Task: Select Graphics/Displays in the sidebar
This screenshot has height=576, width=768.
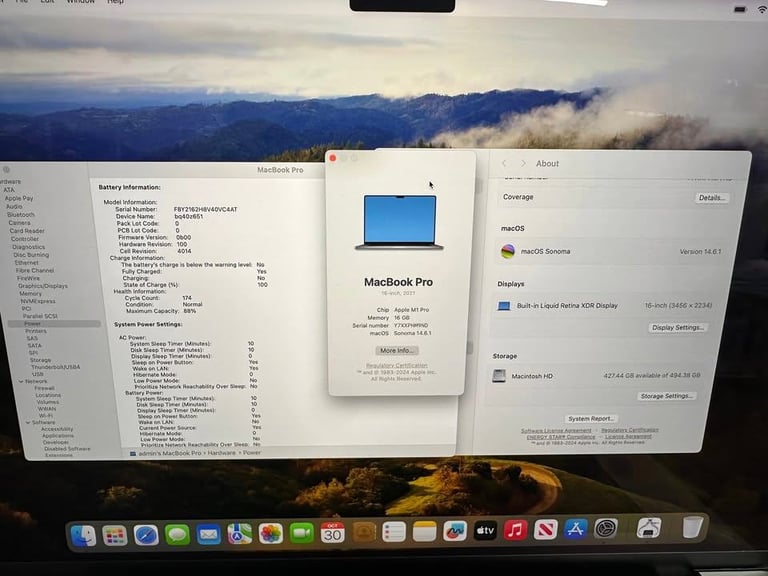Action: click(43, 286)
